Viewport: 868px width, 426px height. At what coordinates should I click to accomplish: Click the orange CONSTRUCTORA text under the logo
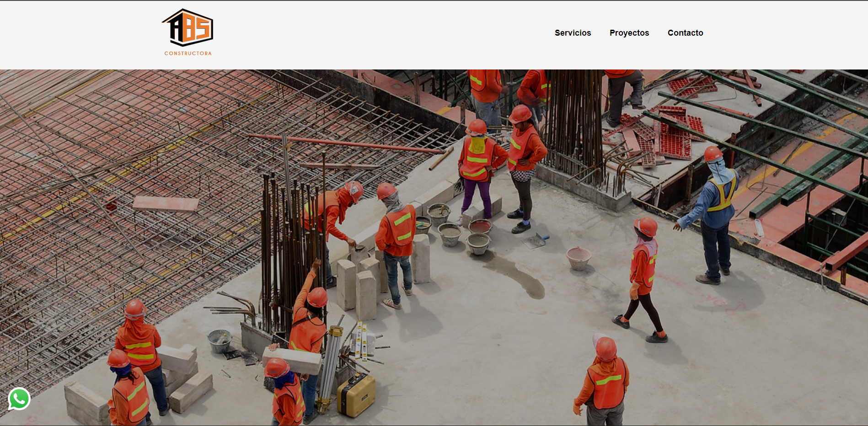click(x=188, y=53)
